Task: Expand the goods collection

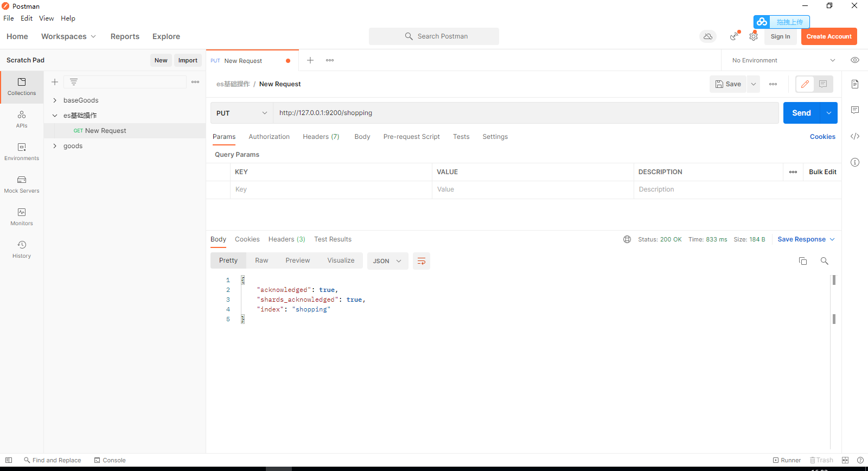Action: [x=55, y=146]
